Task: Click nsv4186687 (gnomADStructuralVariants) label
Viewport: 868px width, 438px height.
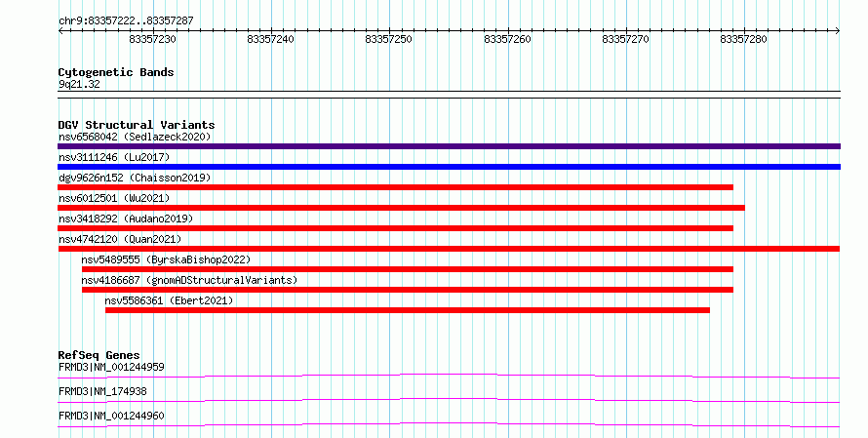Action: tap(189, 280)
